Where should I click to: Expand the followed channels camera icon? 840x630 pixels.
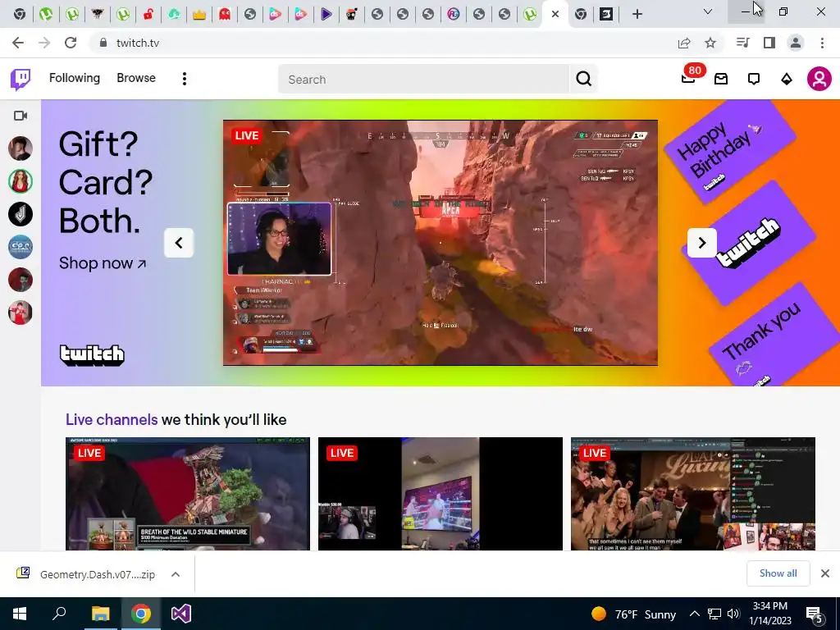[x=21, y=116]
